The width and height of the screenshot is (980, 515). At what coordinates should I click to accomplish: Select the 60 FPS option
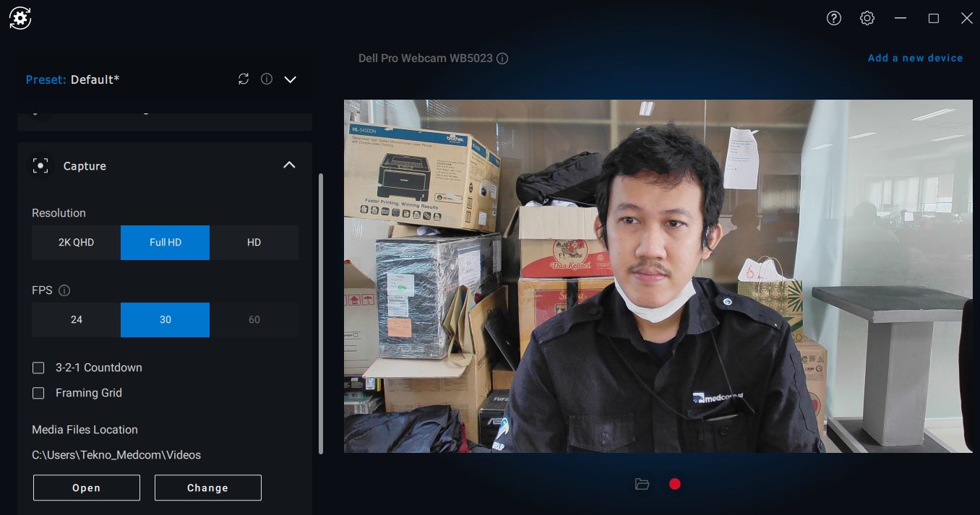click(254, 320)
